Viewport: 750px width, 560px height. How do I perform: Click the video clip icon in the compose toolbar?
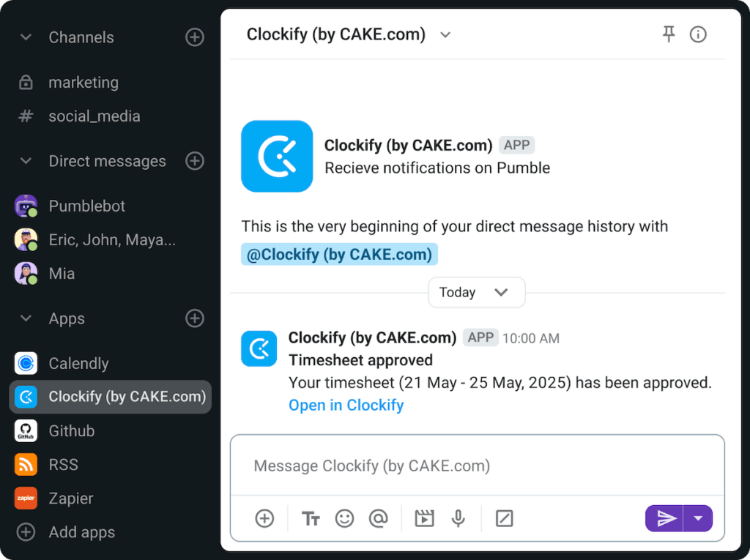424,518
